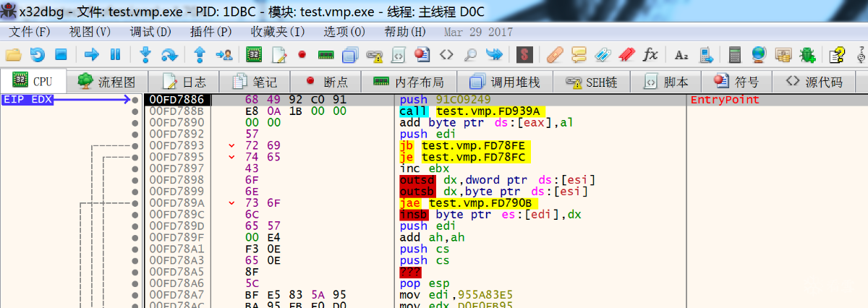This screenshot has width=868, height=308.
Task: Step over using the curved arrow icon
Action: (x=169, y=54)
